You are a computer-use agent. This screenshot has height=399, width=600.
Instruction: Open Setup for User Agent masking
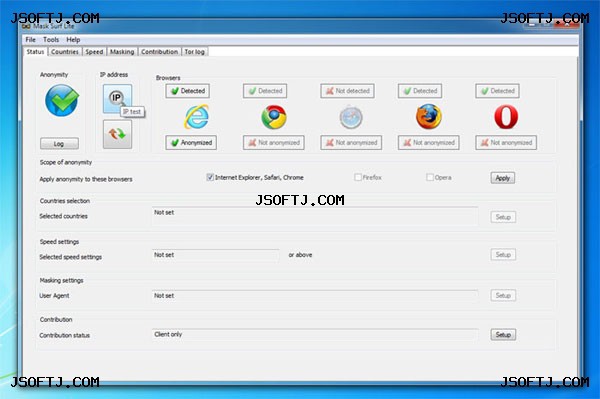point(503,296)
